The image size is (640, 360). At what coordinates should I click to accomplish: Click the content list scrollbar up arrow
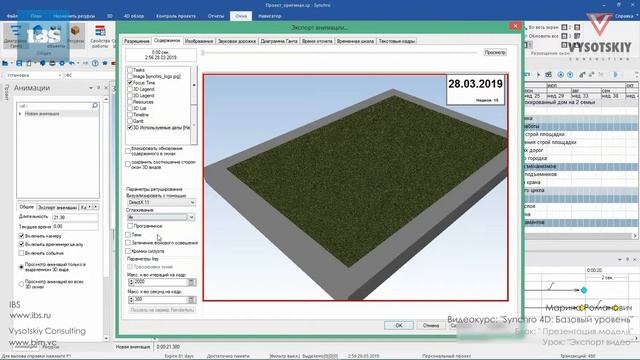tap(194, 85)
